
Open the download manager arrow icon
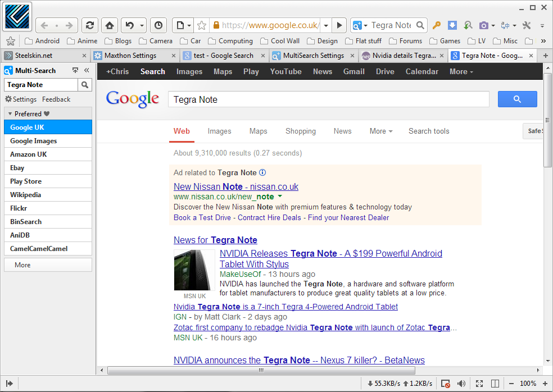click(x=452, y=25)
